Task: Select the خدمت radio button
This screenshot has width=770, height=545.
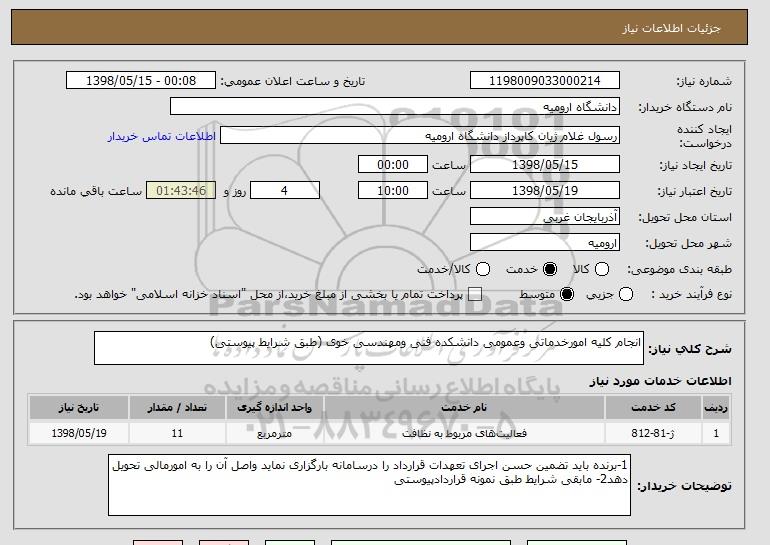Action: coord(550,269)
